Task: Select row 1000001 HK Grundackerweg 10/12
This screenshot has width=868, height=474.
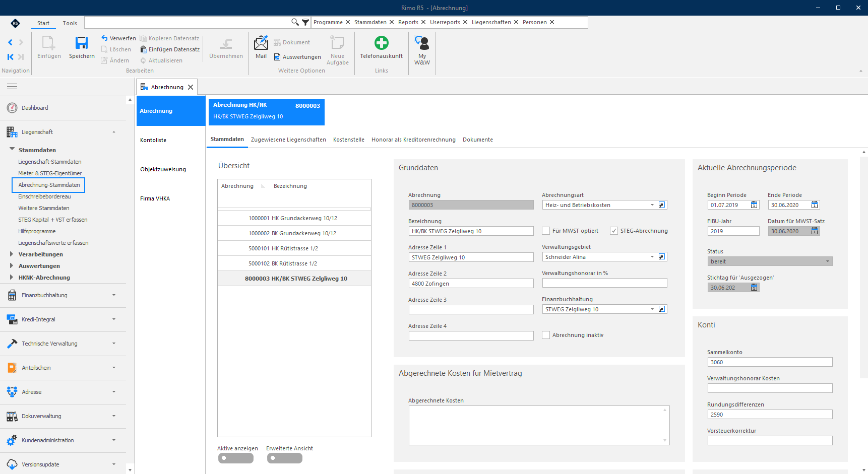Action: [294, 218]
